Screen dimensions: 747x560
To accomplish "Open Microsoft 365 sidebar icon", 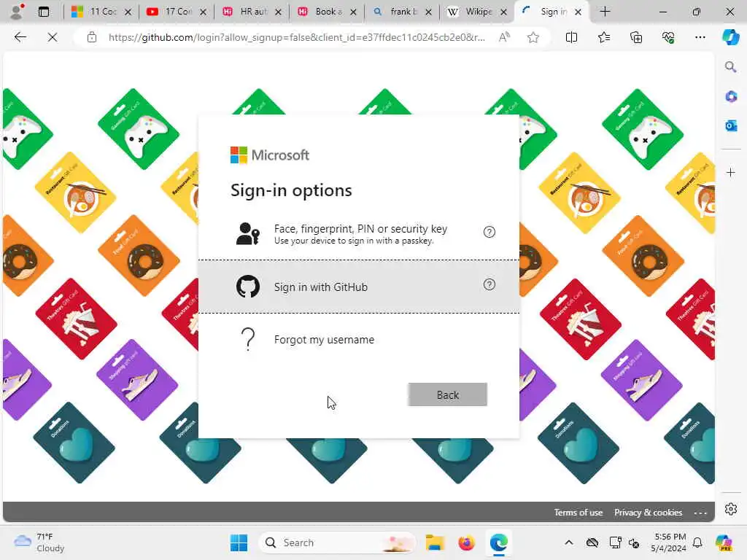I will coord(731,97).
